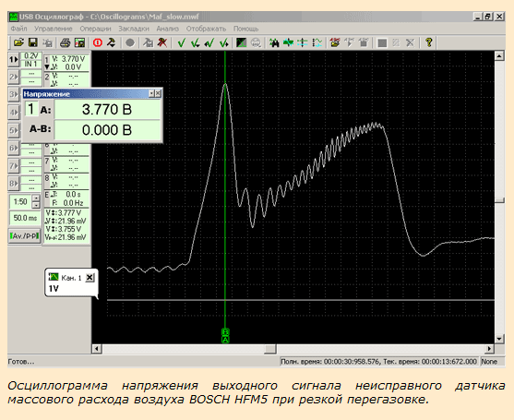Open an oscillogram file with folder icon
Image resolution: width=514 pixels, height=420 pixels.
[18, 42]
